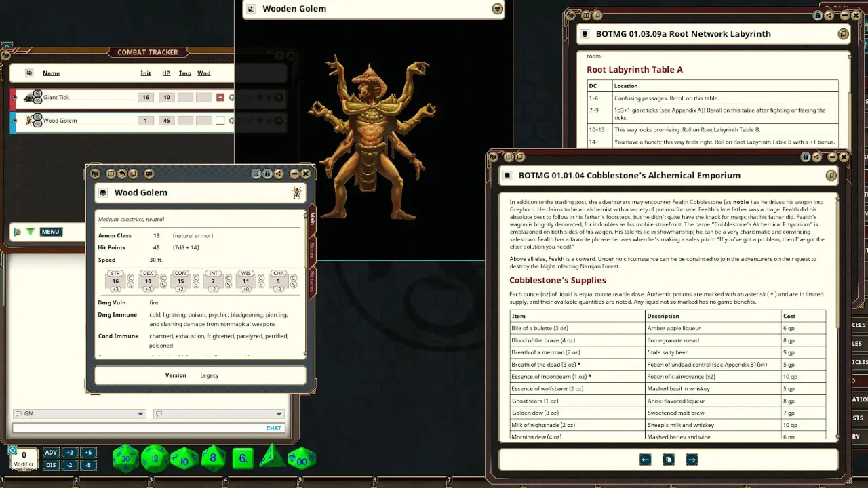Toggle Wood Golem active checkbox in tracker

pos(220,121)
